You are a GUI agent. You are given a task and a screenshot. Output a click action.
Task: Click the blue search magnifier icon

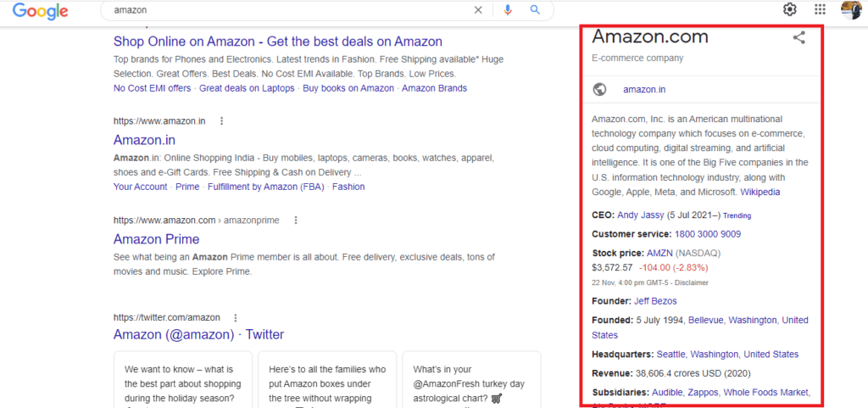pos(535,10)
